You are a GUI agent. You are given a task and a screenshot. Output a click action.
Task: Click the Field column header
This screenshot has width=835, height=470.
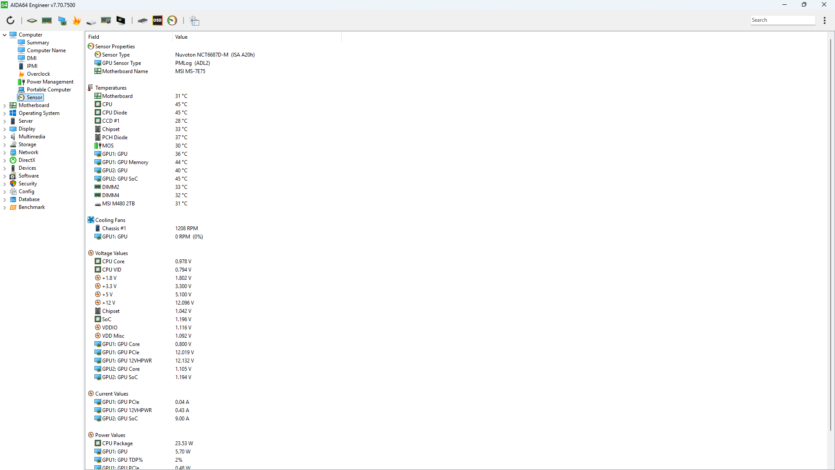click(x=94, y=37)
